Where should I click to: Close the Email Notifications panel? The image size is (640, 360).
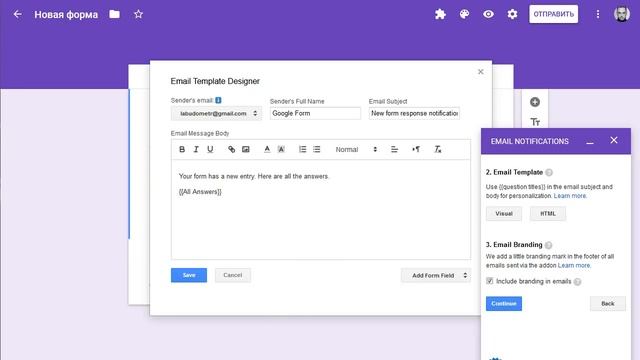(x=613, y=140)
